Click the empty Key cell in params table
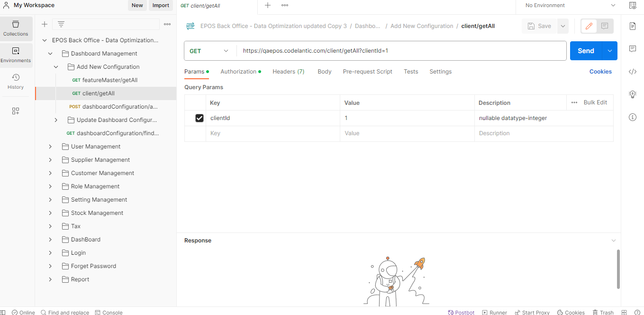644x315 pixels. 273,134
